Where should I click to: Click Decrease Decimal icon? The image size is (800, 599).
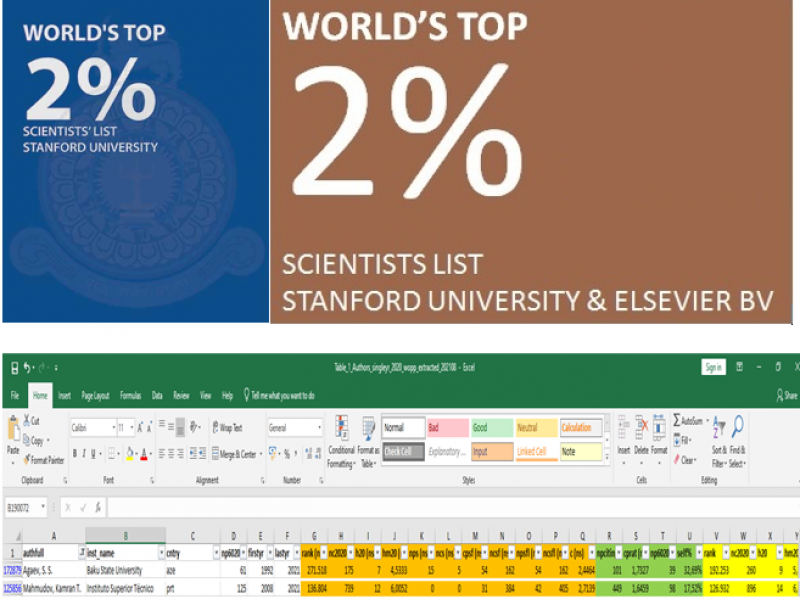(x=318, y=454)
